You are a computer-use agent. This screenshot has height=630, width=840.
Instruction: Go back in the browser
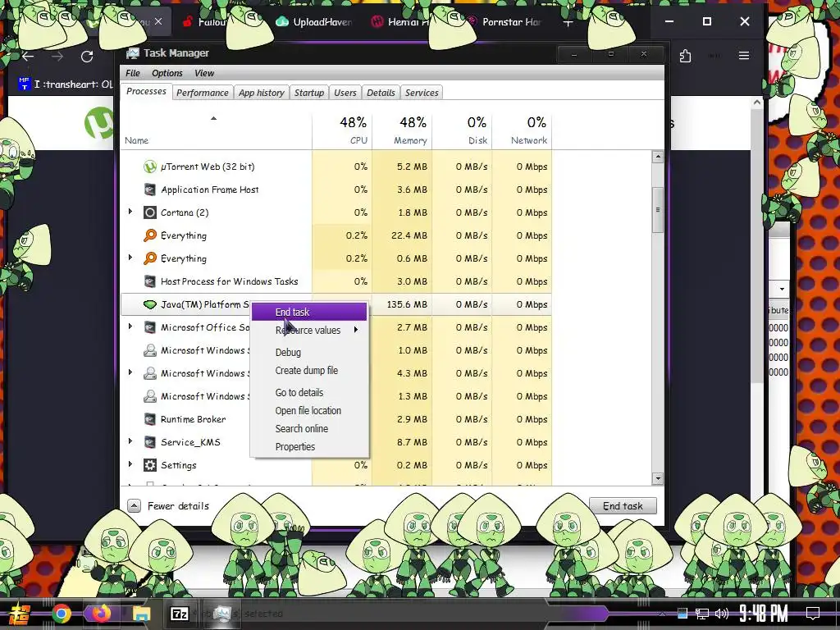[x=28, y=57]
